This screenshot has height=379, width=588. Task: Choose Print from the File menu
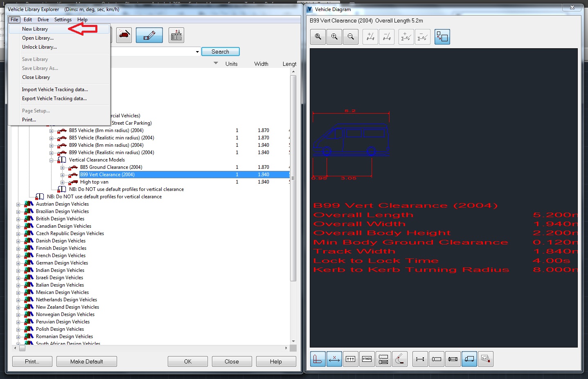[x=59, y=120]
